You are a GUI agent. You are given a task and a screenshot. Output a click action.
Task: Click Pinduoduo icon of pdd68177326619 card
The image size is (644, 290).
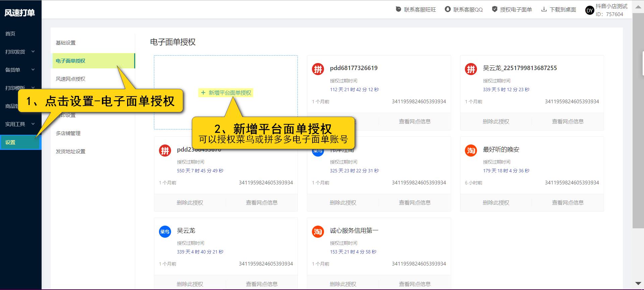(x=318, y=69)
